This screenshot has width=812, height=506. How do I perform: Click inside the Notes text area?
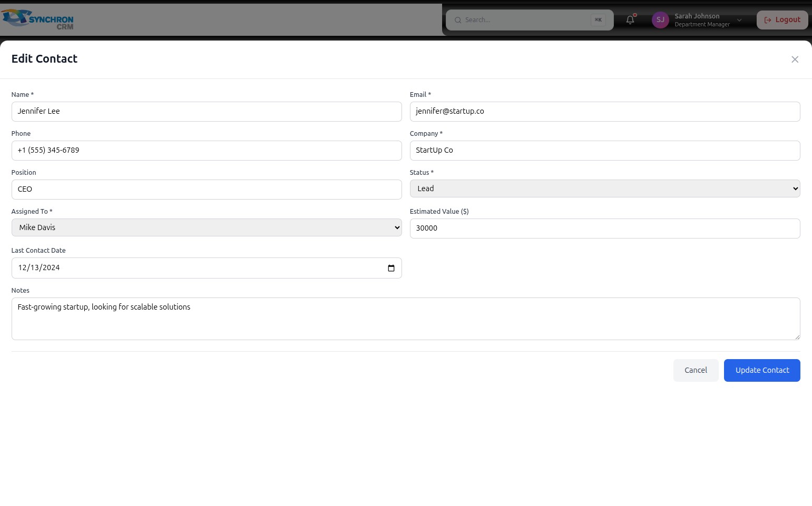tap(406, 319)
